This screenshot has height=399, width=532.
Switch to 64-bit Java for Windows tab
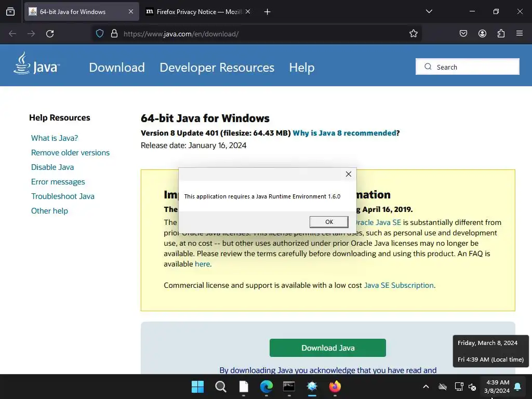coord(82,11)
